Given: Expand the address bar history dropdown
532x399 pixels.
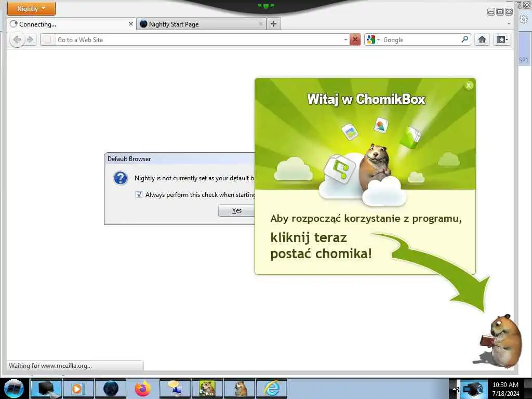Looking at the screenshot, I should coord(345,39).
